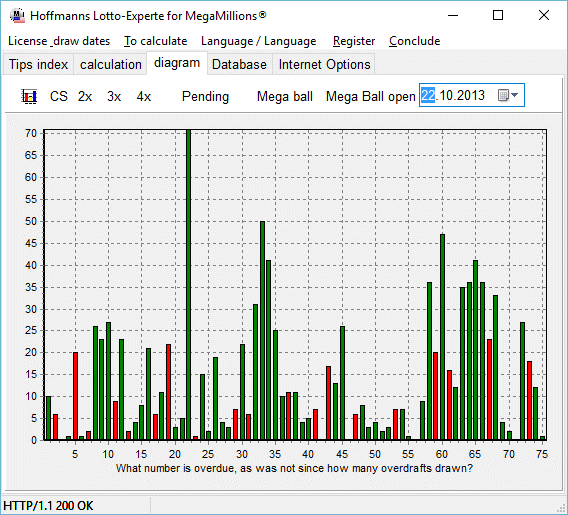This screenshot has height=515, width=568.
Task: Show the Mega Ball open diagram
Action: pyautogui.click(x=371, y=96)
